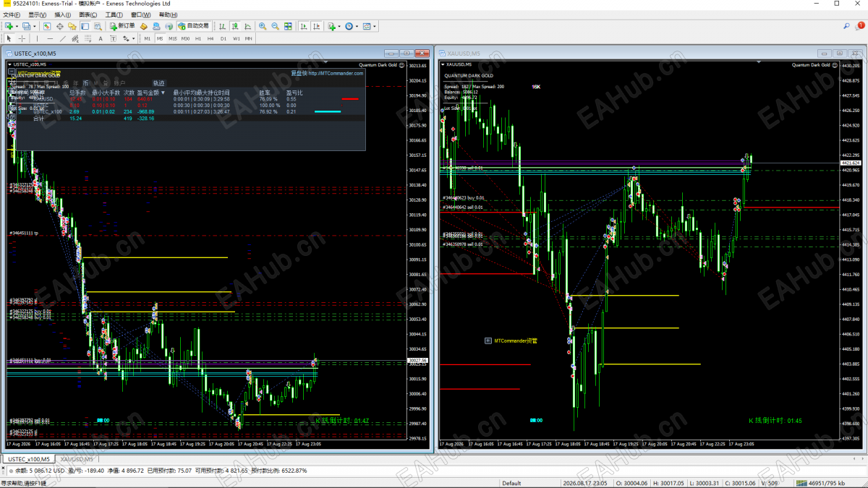Toggle the 自动交易 auto trading button
Viewport: 868px width, 488px height.
(193, 26)
